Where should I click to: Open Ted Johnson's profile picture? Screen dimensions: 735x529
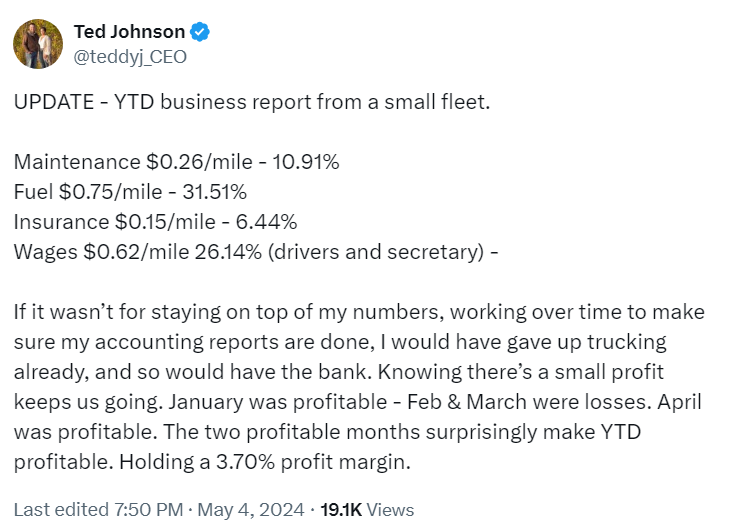(x=38, y=44)
